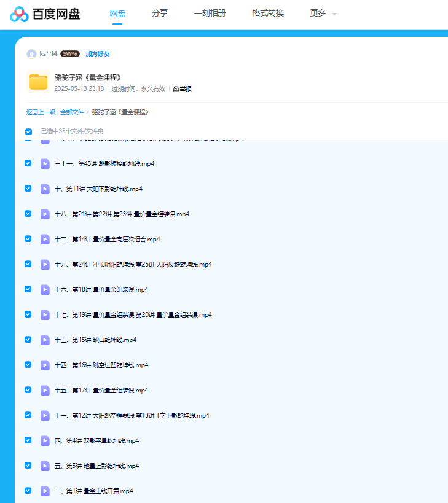
Task: Click the Baidu Netdisk logo
Action: (x=45, y=14)
